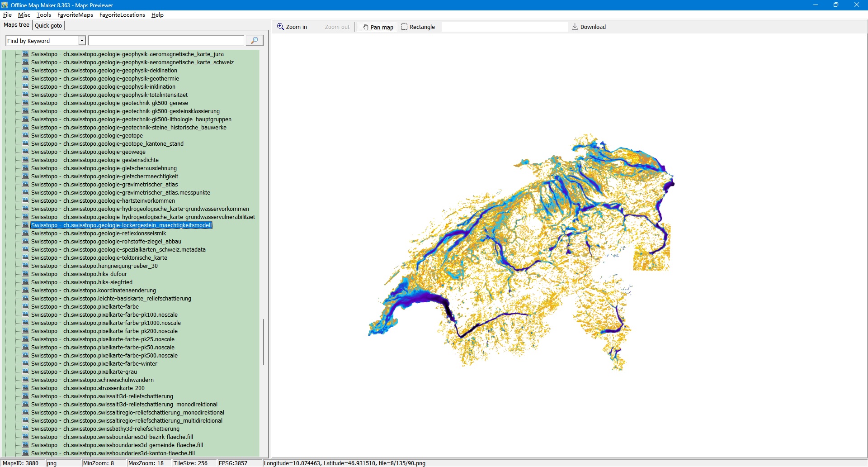Select the Pan map hand tool
The width and height of the screenshot is (868, 467).
coord(377,27)
